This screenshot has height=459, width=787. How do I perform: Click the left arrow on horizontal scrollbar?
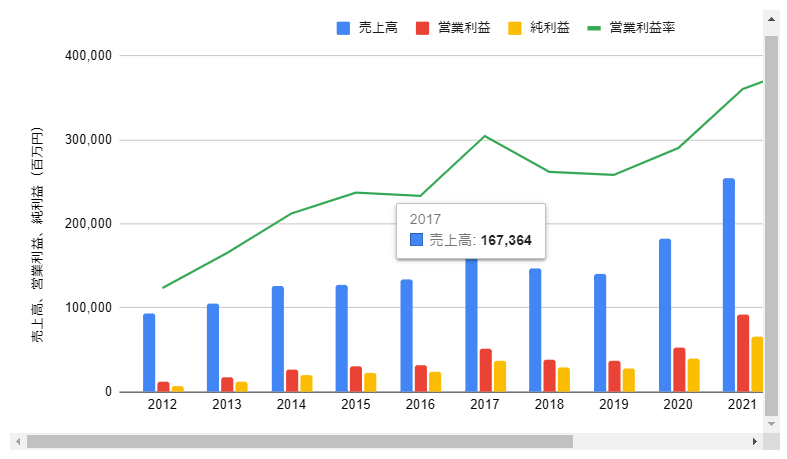pyautogui.click(x=16, y=441)
